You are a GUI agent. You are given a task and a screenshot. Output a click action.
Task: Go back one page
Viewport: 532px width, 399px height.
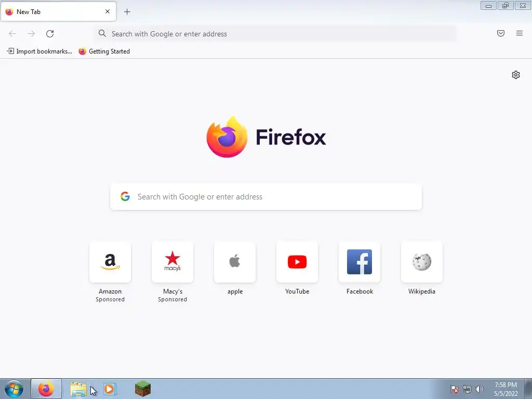(x=12, y=34)
